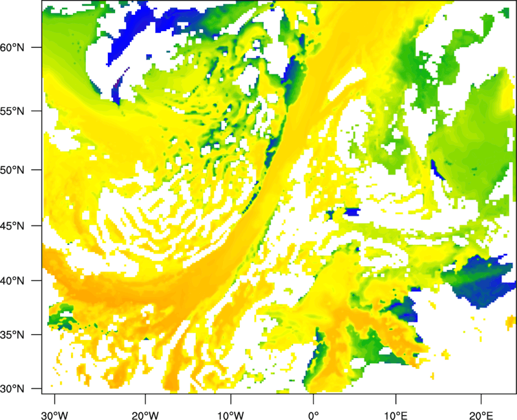This screenshot has width=517, height=420.
Task: Click the 60°N latitude label
Action: [12, 47]
